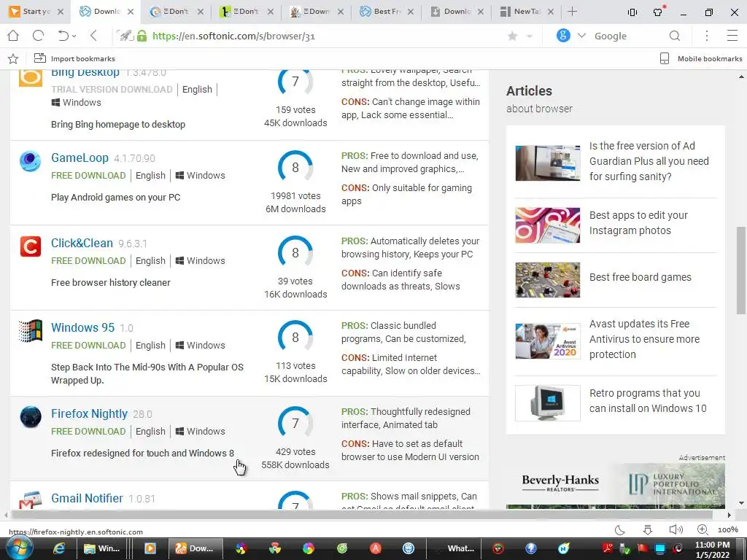The image size is (747, 560).
Task: Open the GameLoop title link
Action: [80, 157]
